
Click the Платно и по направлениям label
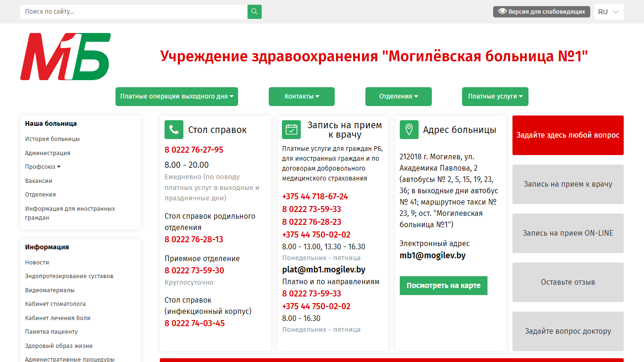point(331,282)
